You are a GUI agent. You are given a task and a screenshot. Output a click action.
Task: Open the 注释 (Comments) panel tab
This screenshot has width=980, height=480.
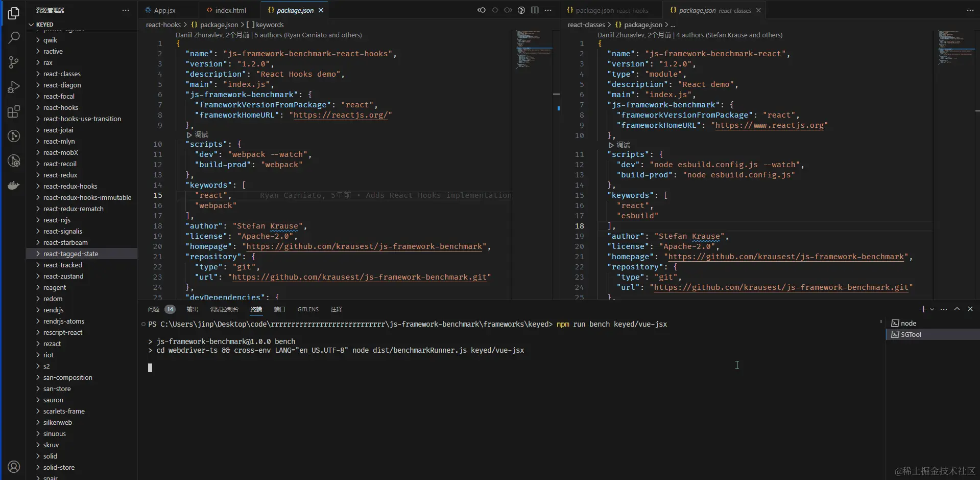pos(337,309)
